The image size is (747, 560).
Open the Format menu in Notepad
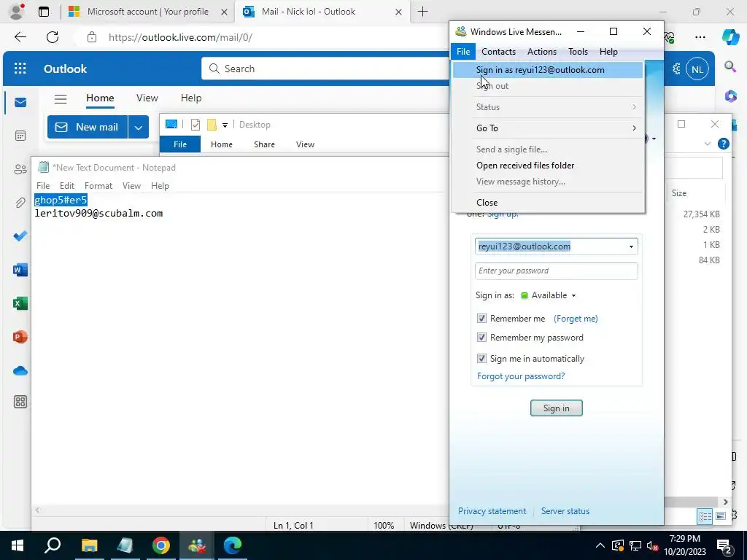(x=98, y=186)
